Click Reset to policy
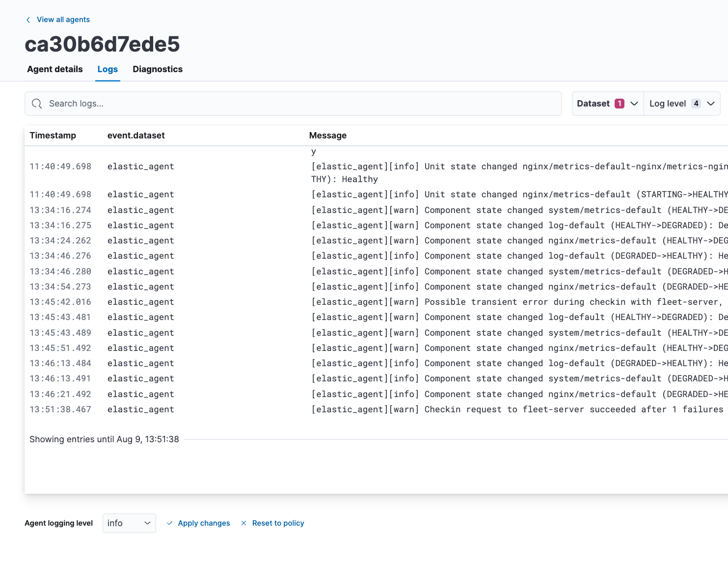The height and width of the screenshot is (562, 728). click(278, 523)
